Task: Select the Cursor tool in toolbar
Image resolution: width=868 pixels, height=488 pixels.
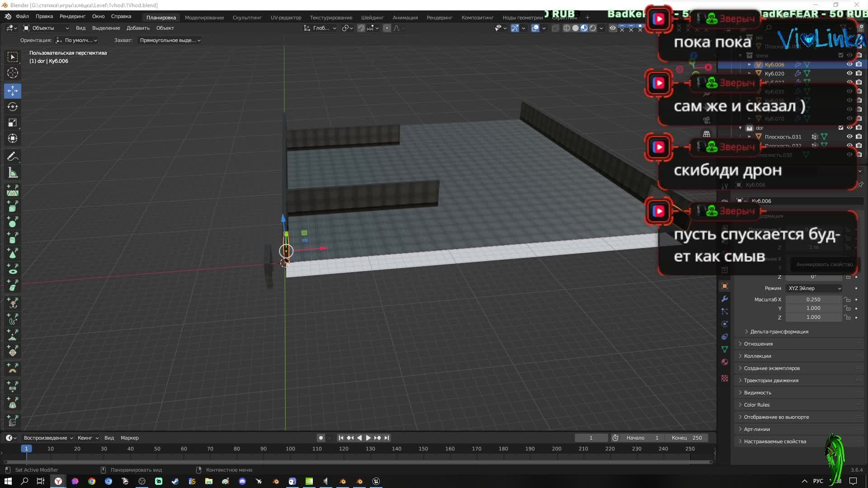Action: [x=13, y=73]
